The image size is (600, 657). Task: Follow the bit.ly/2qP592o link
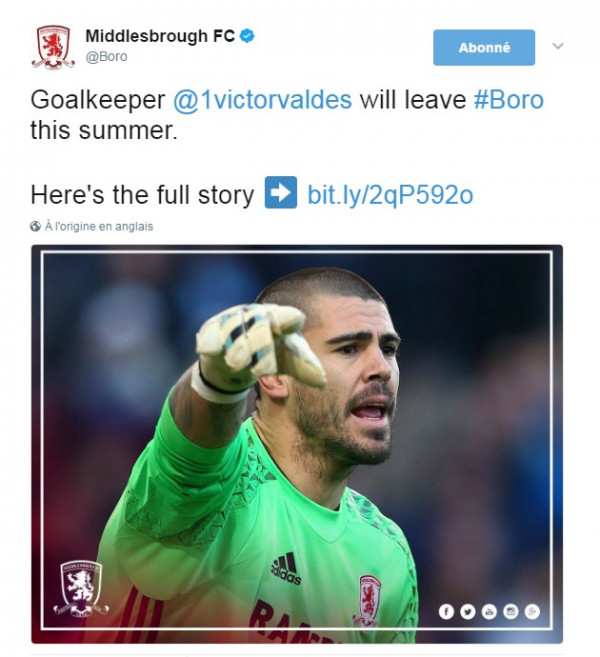[390, 195]
